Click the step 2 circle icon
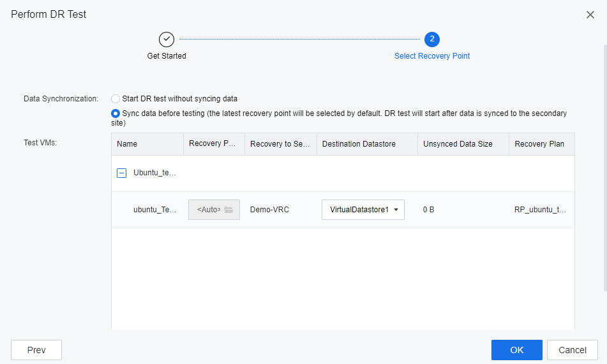This screenshot has width=607, height=364. tap(432, 40)
